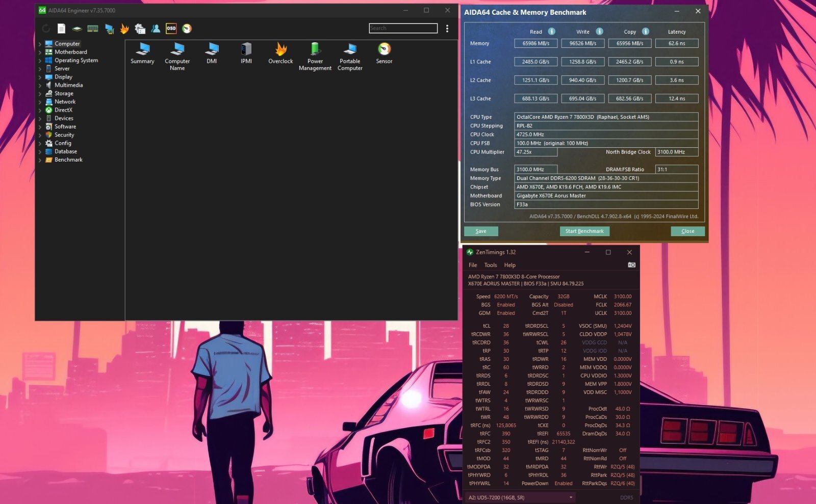Open the Help menu in ZenTimings
Image resolution: width=816 pixels, height=504 pixels.
pos(510,265)
